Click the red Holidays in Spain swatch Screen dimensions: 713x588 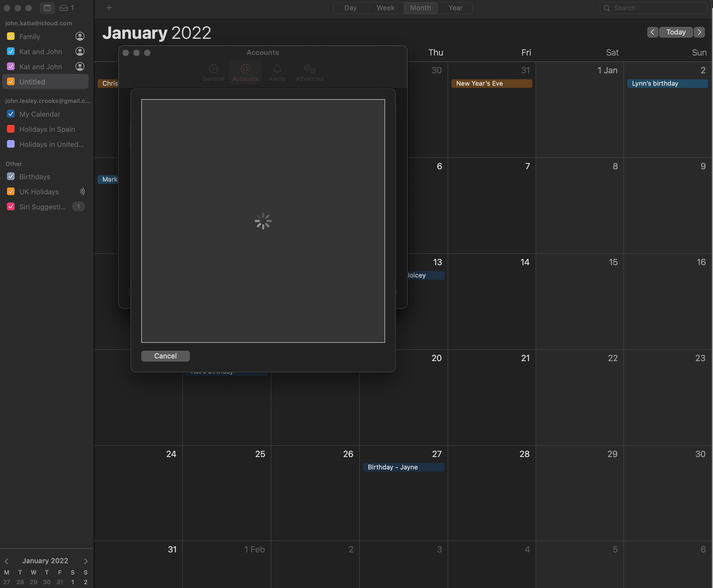pyautogui.click(x=11, y=129)
